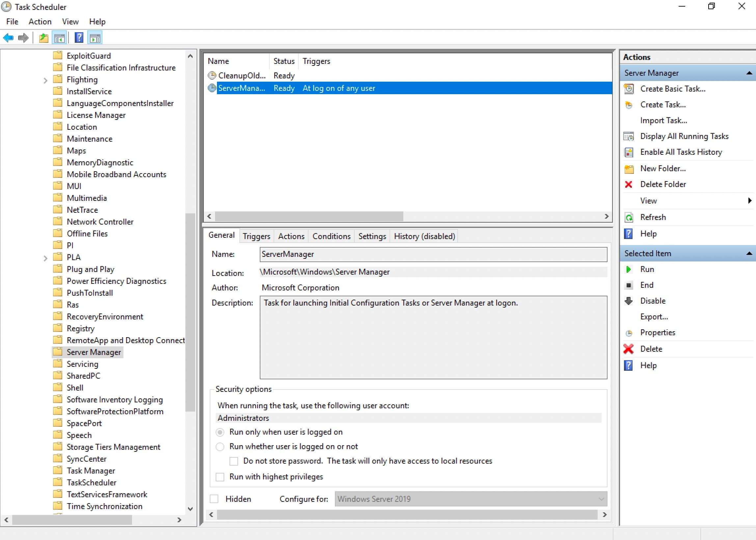Select the Triggers tab
Screen dimensions: 756x540
click(255, 236)
